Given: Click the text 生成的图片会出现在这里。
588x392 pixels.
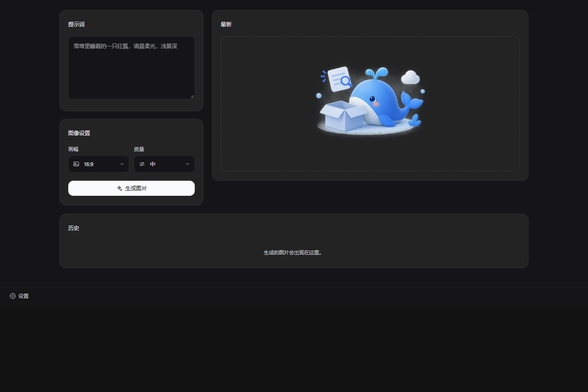Looking at the screenshot, I should 293,253.
